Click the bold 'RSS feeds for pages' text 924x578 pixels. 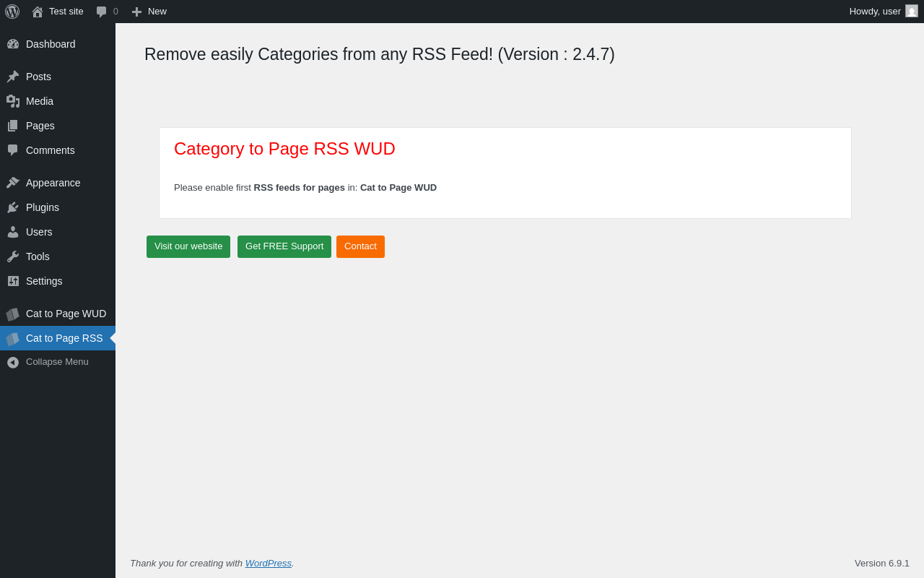click(300, 188)
